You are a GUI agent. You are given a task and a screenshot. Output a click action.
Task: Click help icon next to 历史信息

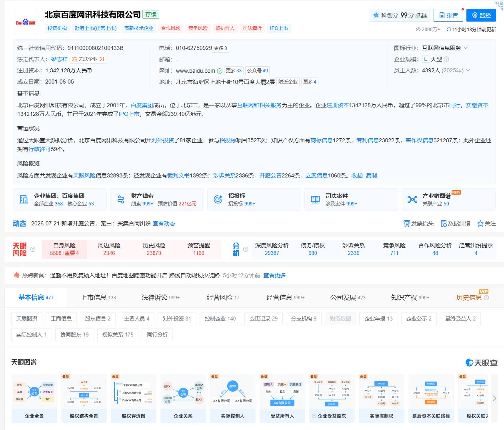pyautogui.click(x=486, y=298)
